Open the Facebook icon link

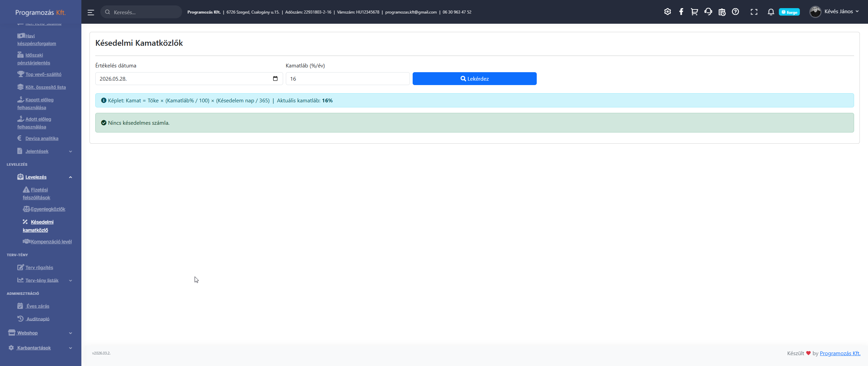[x=681, y=12]
